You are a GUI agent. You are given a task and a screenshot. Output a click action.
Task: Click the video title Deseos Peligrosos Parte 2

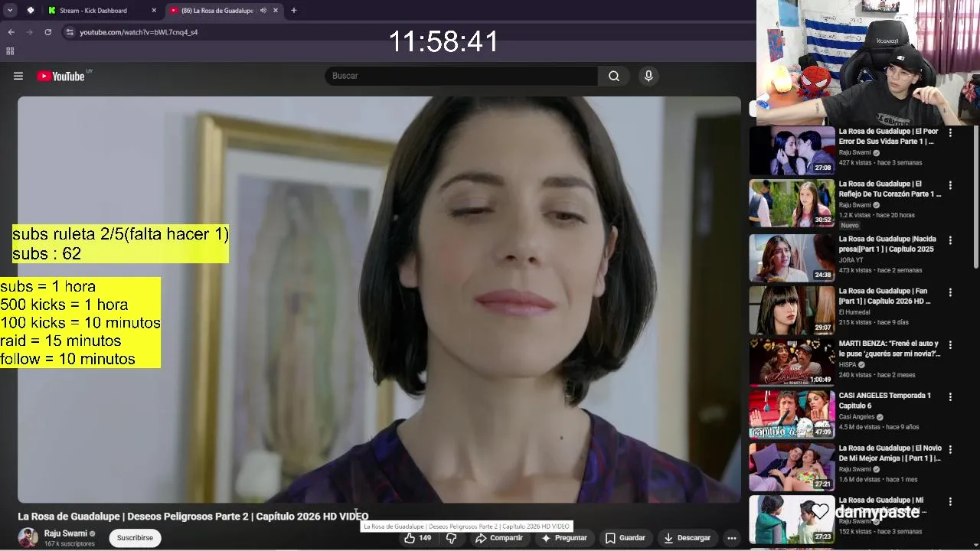click(193, 517)
